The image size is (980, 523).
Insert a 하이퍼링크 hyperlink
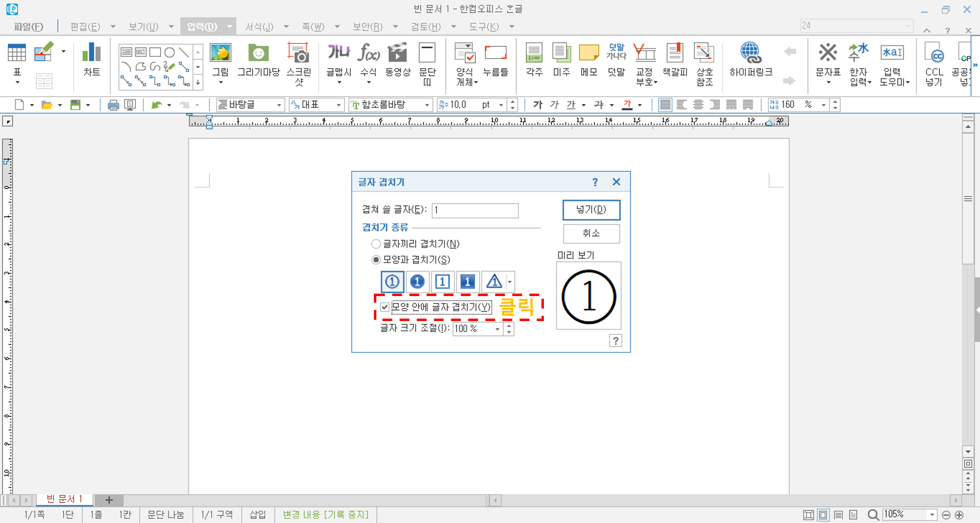coord(751,60)
